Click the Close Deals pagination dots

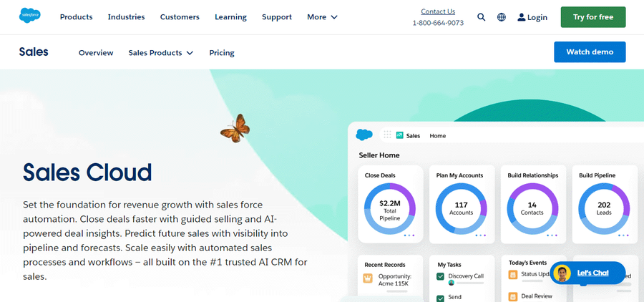tap(409, 235)
